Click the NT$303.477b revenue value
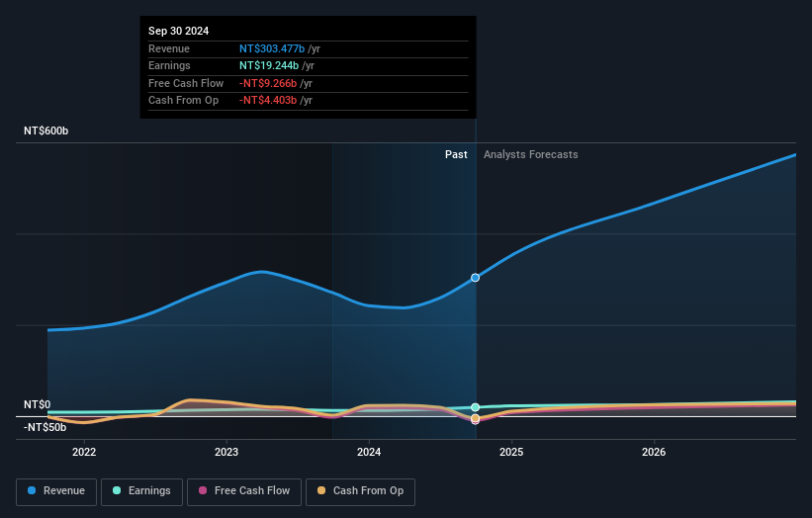 tap(272, 48)
